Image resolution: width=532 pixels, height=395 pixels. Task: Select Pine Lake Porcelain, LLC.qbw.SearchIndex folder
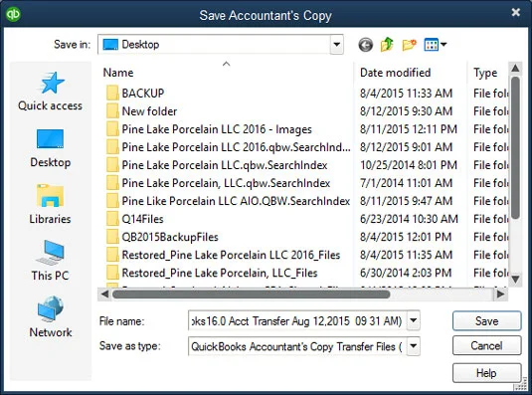218,183
